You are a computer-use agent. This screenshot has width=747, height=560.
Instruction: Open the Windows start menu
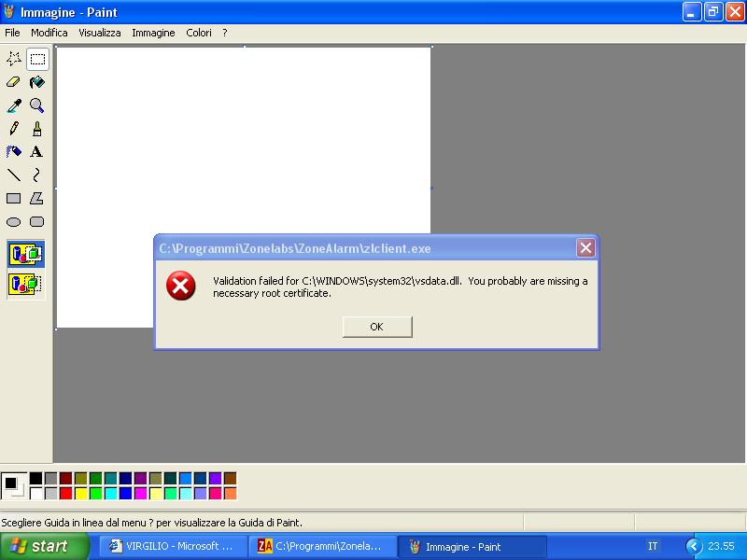click(44, 546)
